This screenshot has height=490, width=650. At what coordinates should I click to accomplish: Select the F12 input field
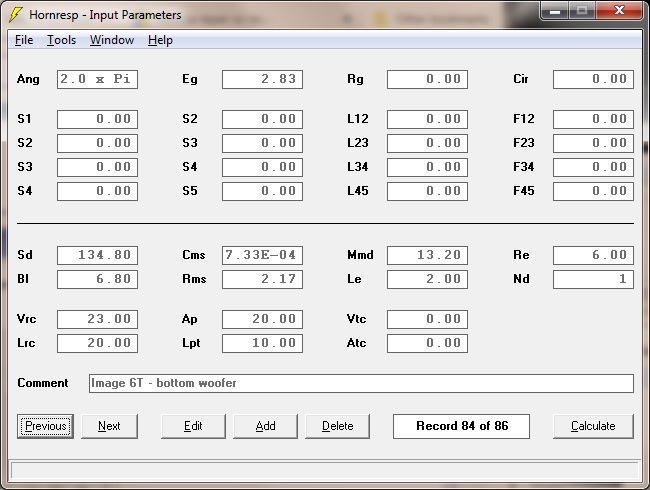pyautogui.click(x=593, y=119)
